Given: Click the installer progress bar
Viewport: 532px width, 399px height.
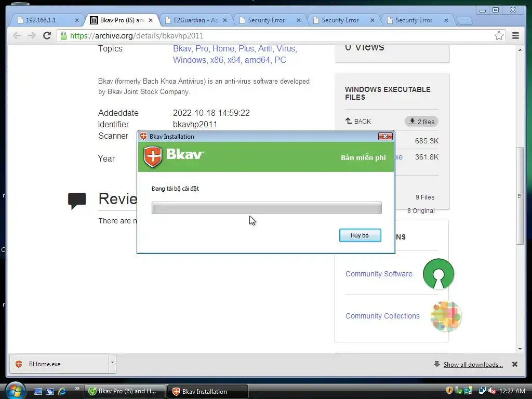Looking at the screenshot, I should coord(267,208).
